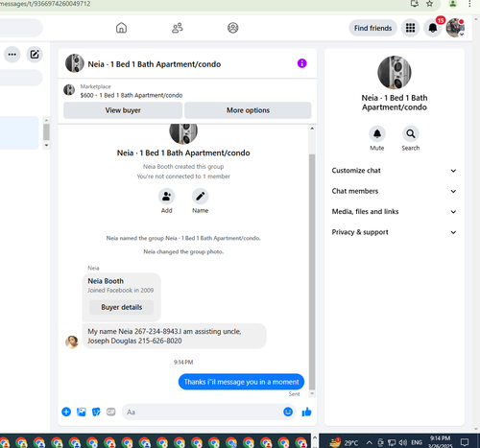Open the account profile picture menu

(x=455, y=28)
